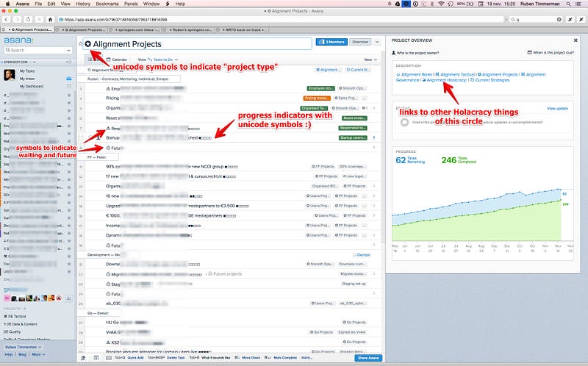Image resolution: width=588 pixels, height=366 pixels.
Task: Click the browser back arrow button
Action: tap(7, 19)
